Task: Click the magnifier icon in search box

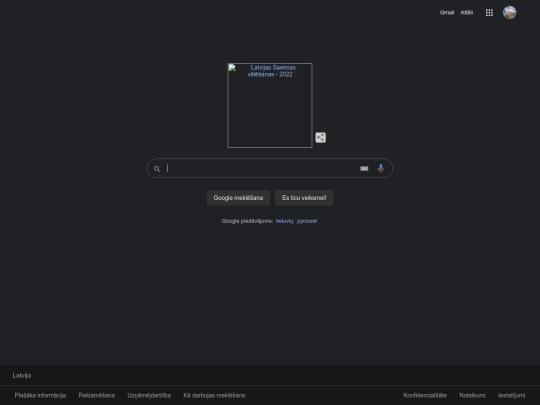Action: pos(157,169)
